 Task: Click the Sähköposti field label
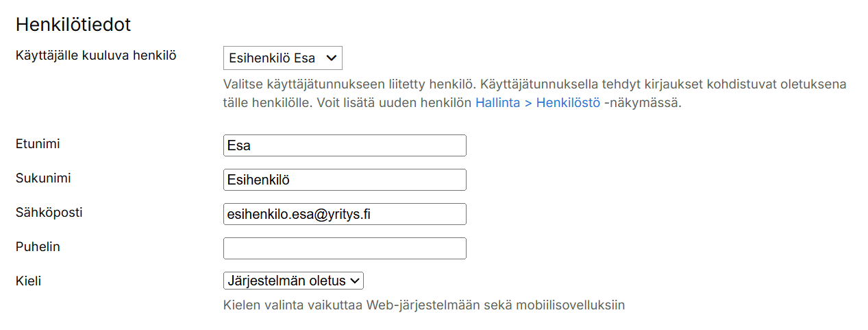[x=49, y=212]
